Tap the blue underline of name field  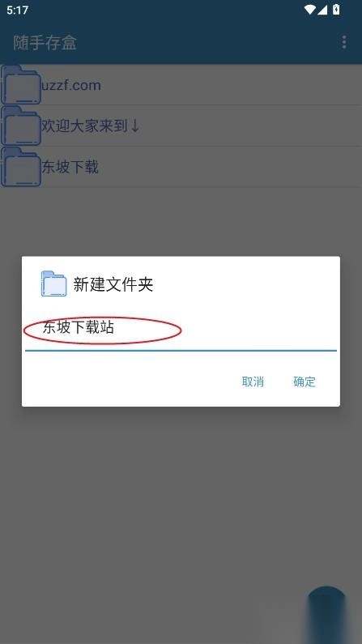point(181,350)
